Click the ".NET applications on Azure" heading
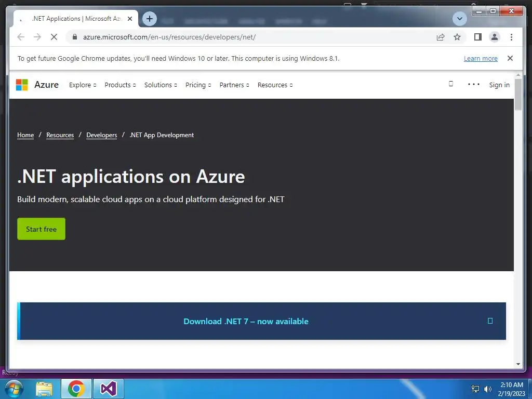Viewport: 532px width, 399px height. (x=131, y=177)
